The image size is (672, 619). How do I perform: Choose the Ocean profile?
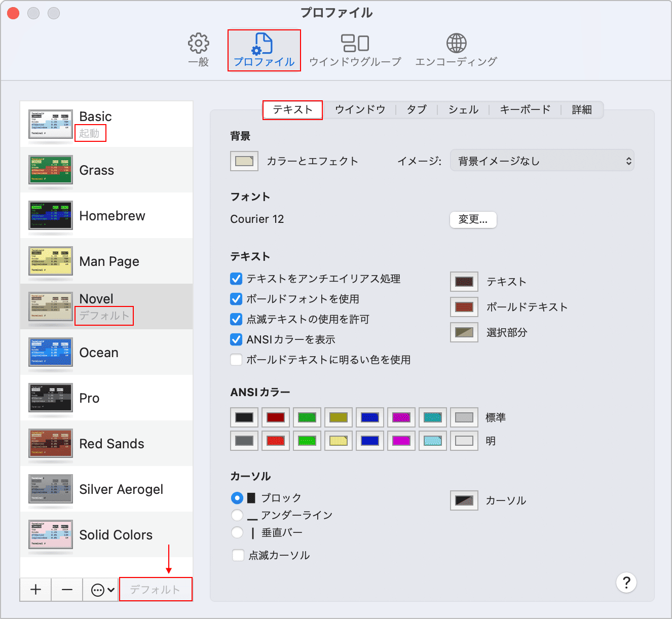[106, 352]
